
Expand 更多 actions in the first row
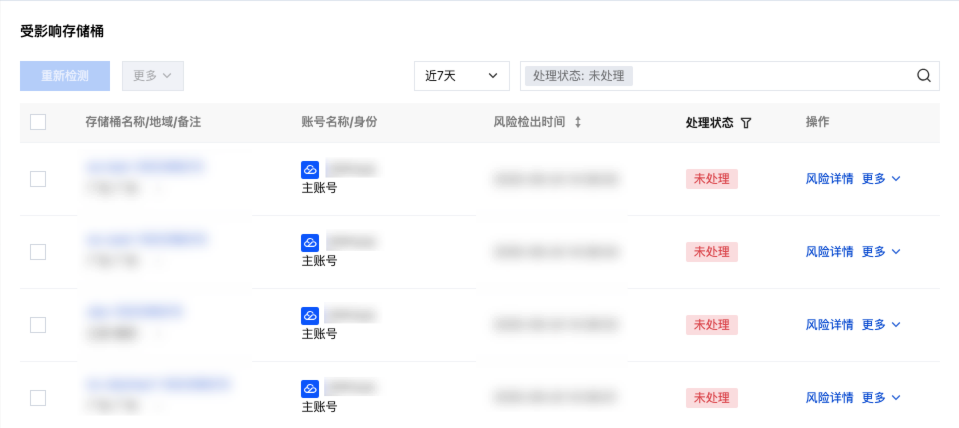(881, 179)
